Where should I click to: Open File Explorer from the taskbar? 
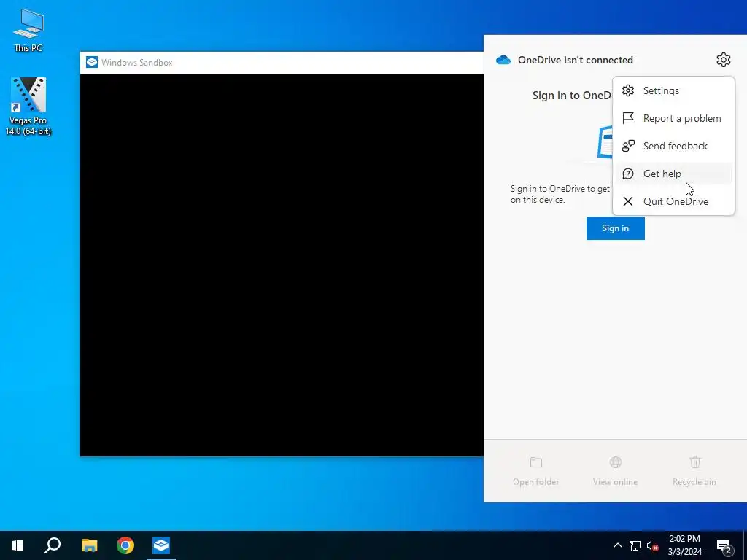tap(89, 545)
